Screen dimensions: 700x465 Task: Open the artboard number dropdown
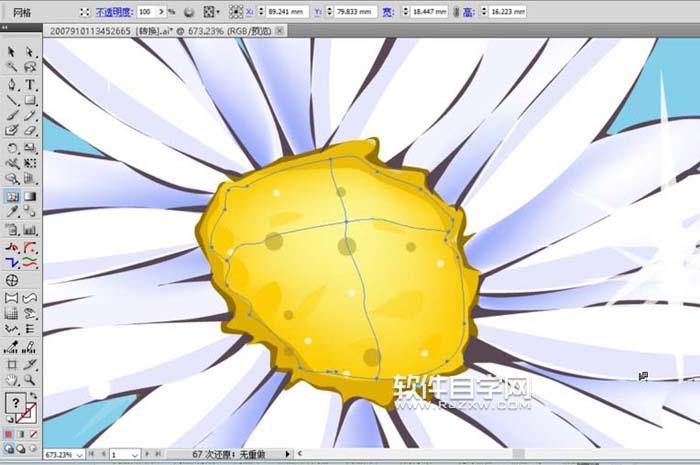click(137, 455)
